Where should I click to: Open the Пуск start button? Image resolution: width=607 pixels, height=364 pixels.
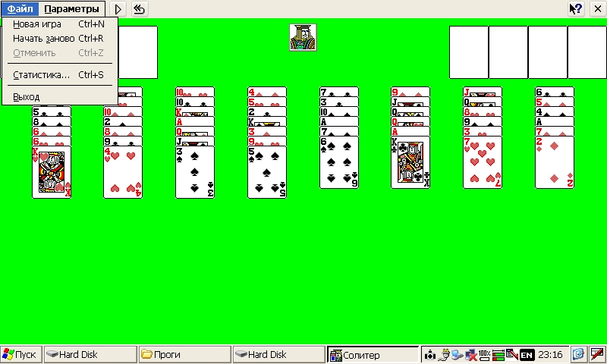21,354
